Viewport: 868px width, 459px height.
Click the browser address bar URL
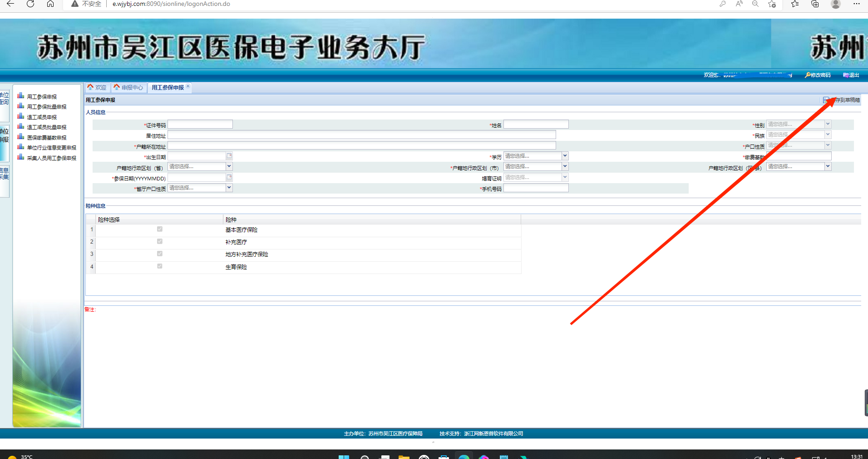click(x=171, y=4)
